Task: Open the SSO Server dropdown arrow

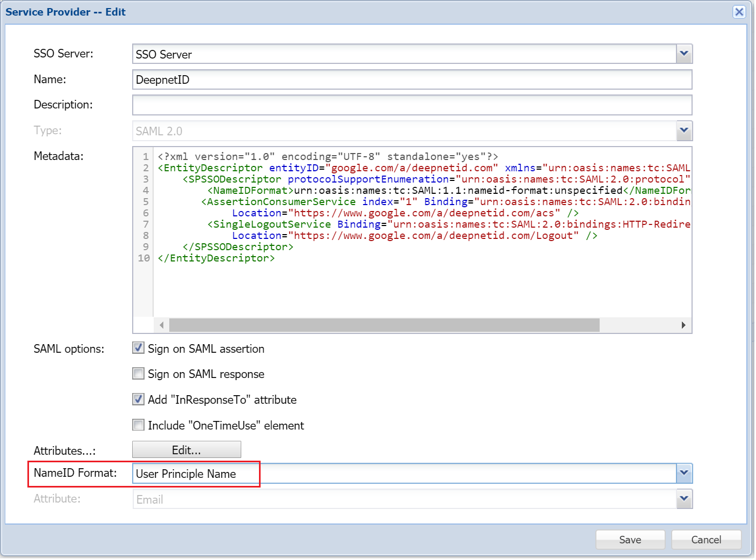Action: (x=683, y=54)
